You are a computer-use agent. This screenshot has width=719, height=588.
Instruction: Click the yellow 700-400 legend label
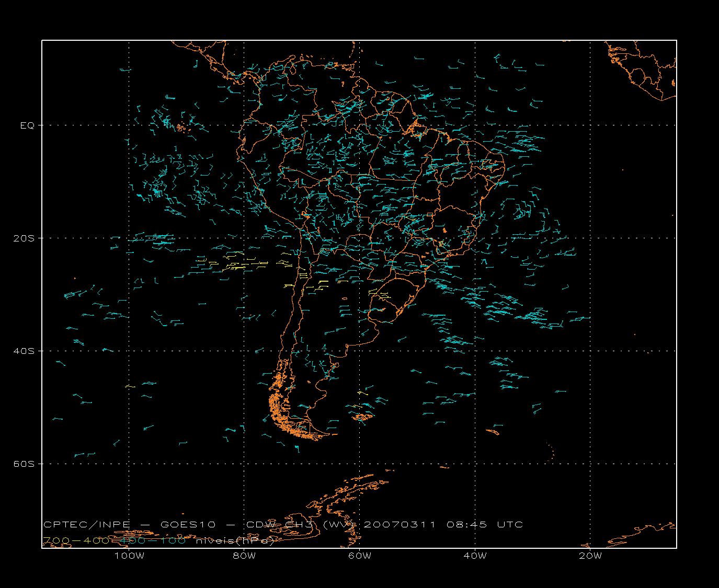click(x=76, y=540)
